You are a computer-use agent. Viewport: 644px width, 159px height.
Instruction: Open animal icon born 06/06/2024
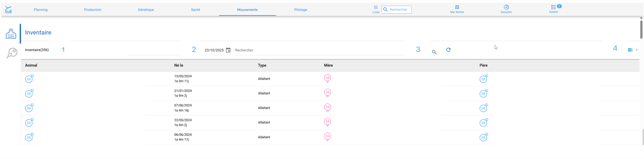click(29, 137)
